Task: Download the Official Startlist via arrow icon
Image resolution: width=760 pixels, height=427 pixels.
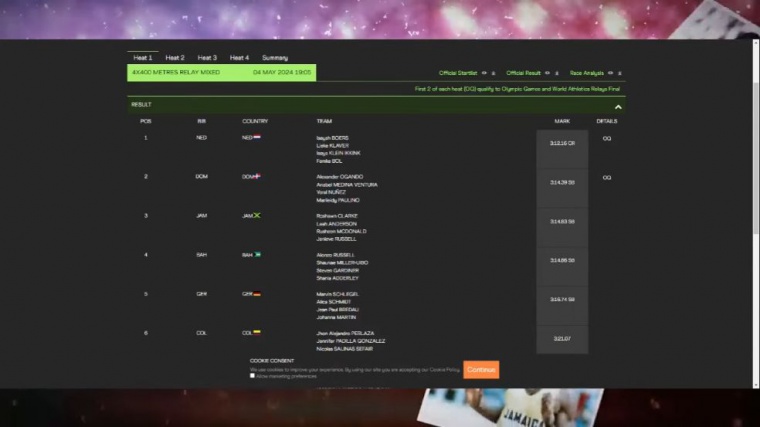Action: [x=493, y=73]
